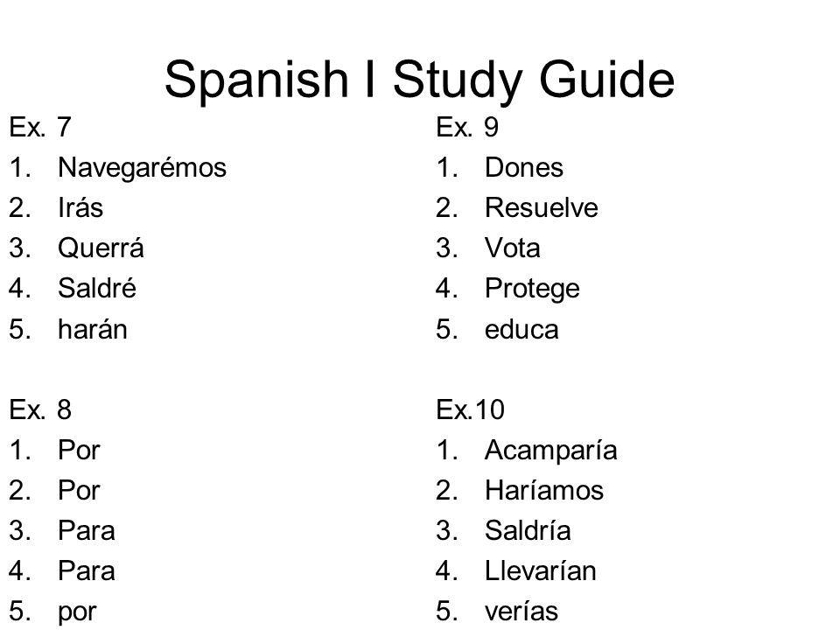
Task: Select the answer verías
Action: (x=521, y=612)
